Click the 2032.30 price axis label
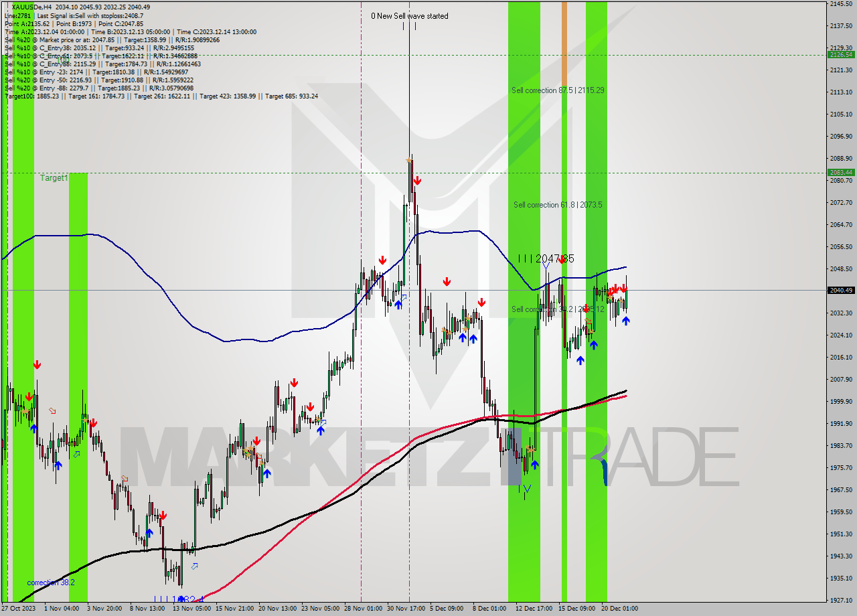The image size is (857, 616). [841, 313]
